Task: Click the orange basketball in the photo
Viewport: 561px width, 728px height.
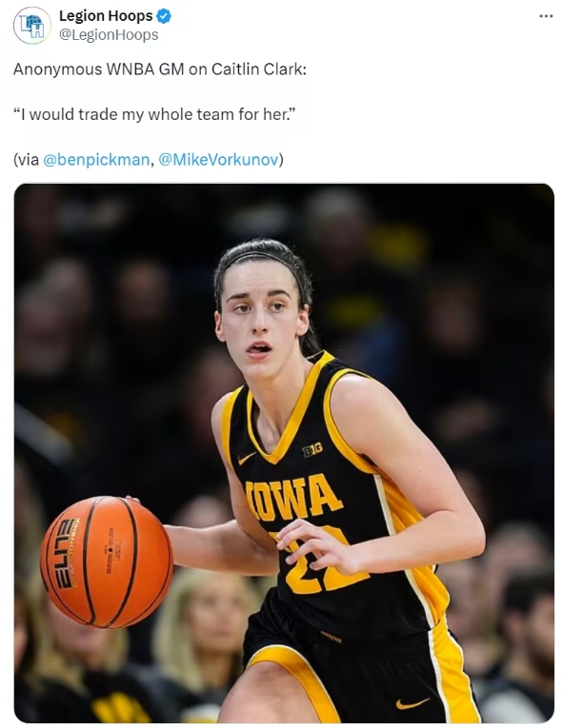Action: pos(107,561)
